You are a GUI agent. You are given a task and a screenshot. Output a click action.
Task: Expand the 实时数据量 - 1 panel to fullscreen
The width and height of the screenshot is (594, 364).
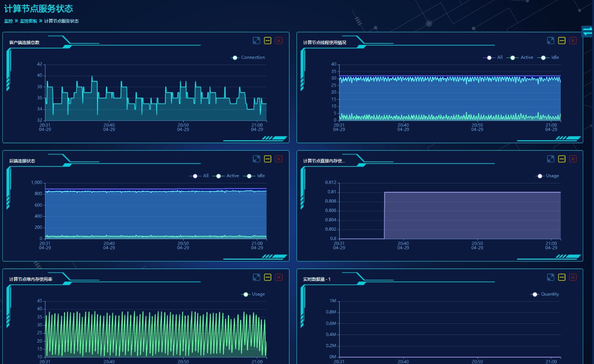[550, 277]
